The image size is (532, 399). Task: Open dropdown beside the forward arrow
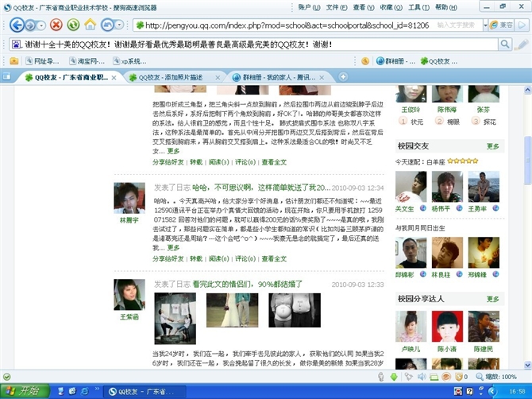pos(41,25)
